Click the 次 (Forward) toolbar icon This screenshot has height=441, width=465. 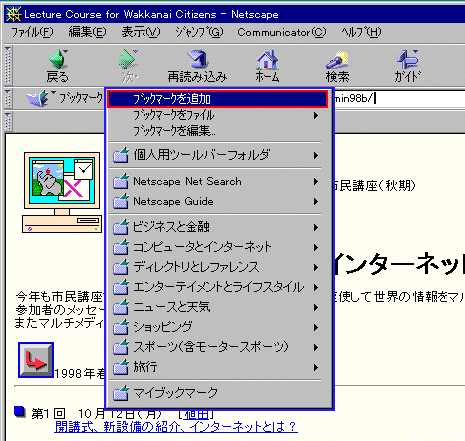click(x=128, y=59)
